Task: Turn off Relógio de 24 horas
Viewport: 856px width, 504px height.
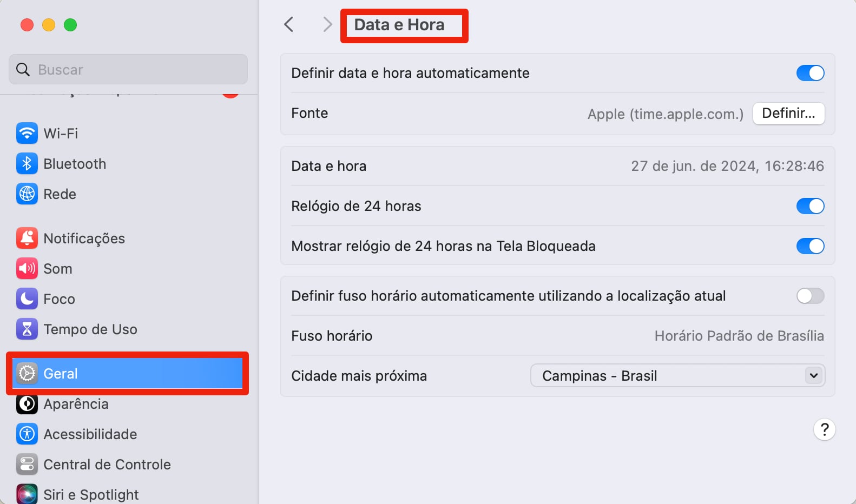Action: tap(810, 206)
